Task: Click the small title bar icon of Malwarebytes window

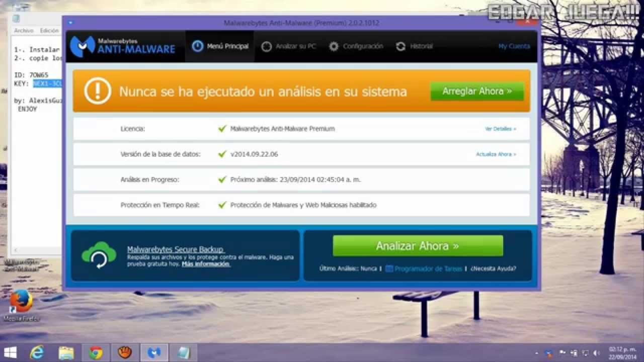Action: [70, 23]
